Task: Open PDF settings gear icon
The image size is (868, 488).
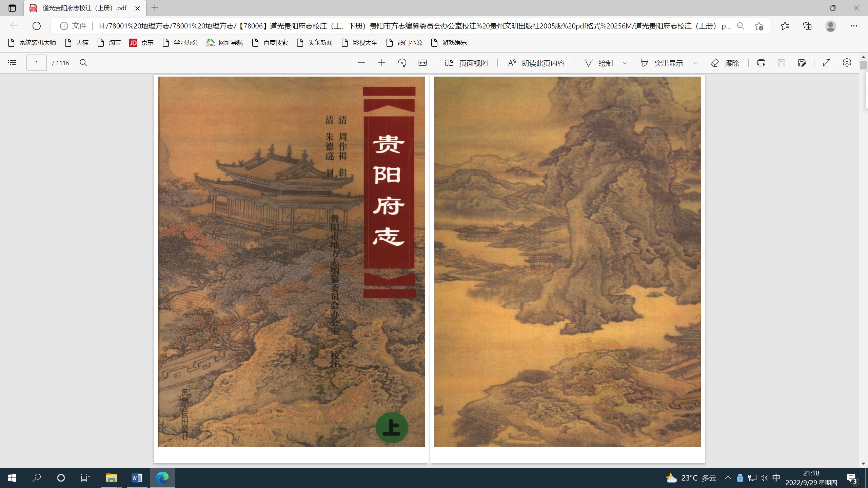Action: (847, 63)
